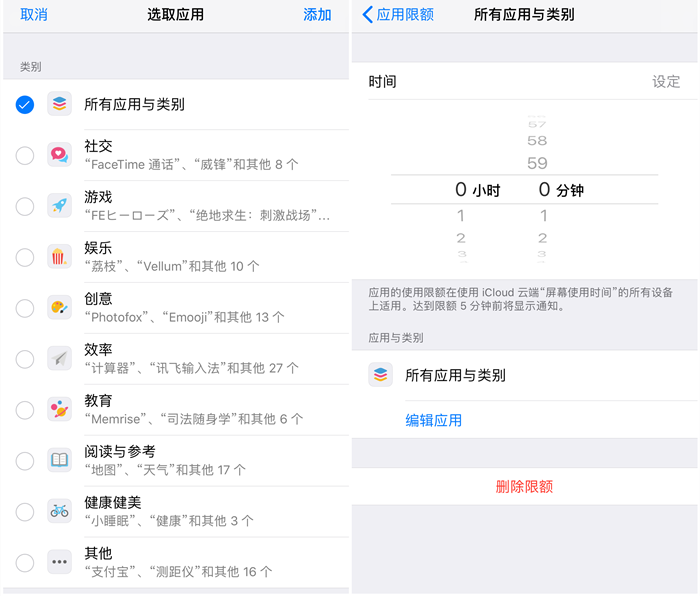700x596 pixels.
Task: Tap the hours picker wheel value 1
Action: click(x=461, y=216)
